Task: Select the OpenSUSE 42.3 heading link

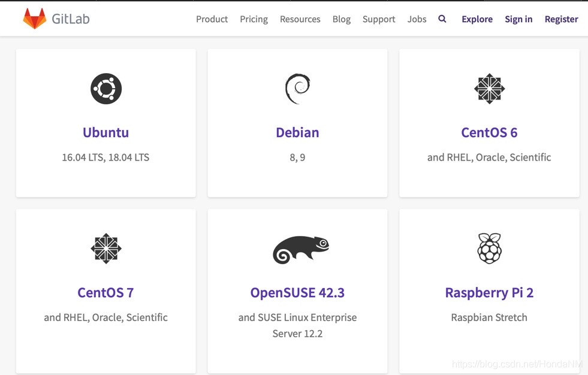Action: pos(297,292)
